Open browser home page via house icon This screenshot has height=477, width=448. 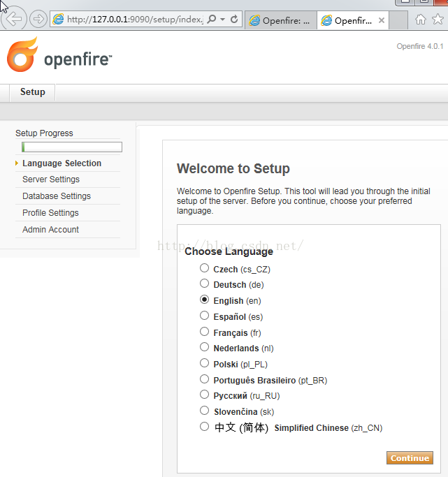click(421, 19)
